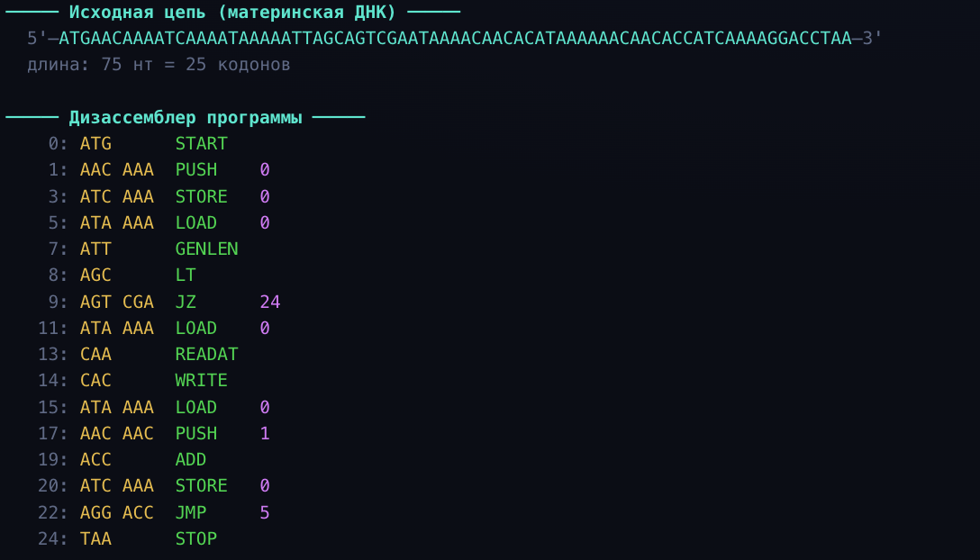Image resolution: width=980 pixels, height=560 pixels.
Task: Click the AGC codon at address 8
Action: tap(95, 275)
